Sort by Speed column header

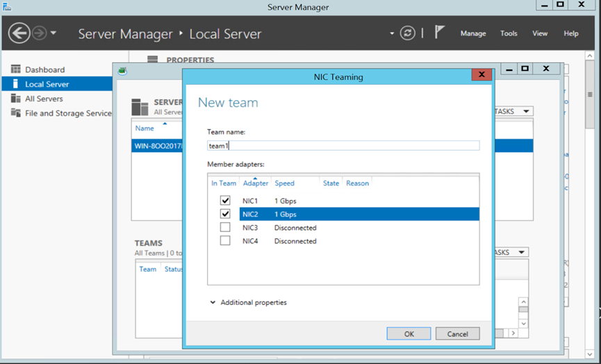click(284, 183)
